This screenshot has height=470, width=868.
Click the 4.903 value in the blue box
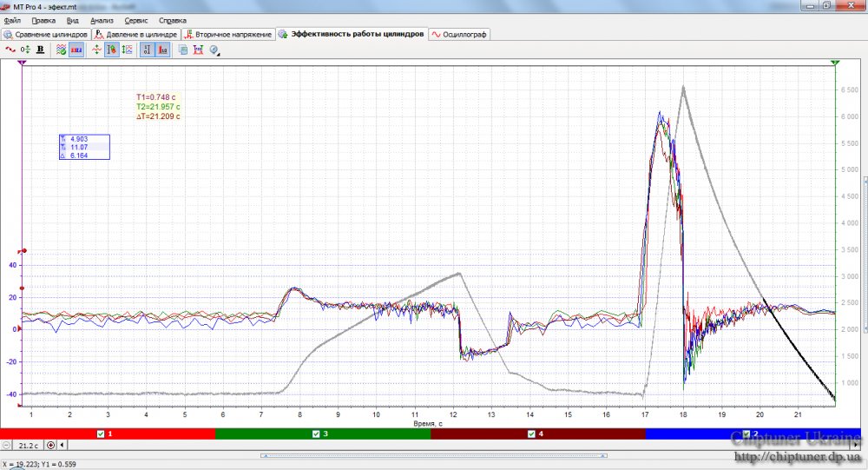point(79,139)
